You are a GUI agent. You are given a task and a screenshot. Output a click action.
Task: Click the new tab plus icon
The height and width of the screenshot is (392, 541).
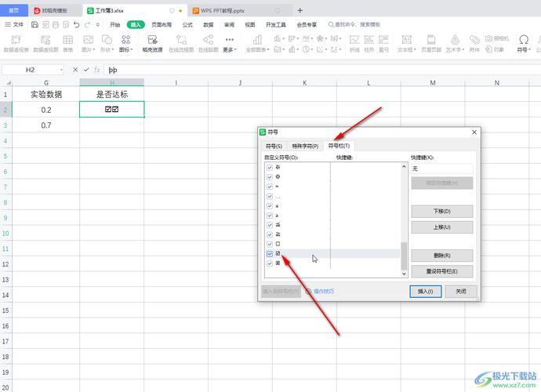click(x=300, y=10)
